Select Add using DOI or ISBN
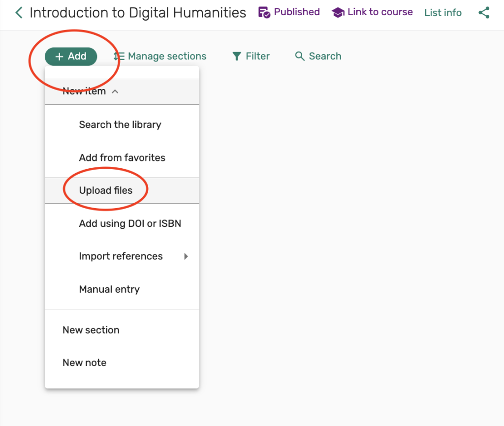The height and width of the screenshot is (426, 504). click(130, 224)
